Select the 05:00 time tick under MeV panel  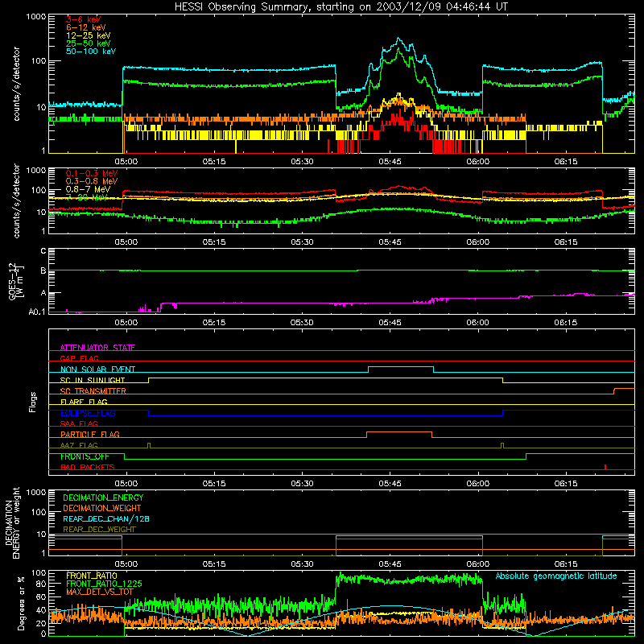126,242
